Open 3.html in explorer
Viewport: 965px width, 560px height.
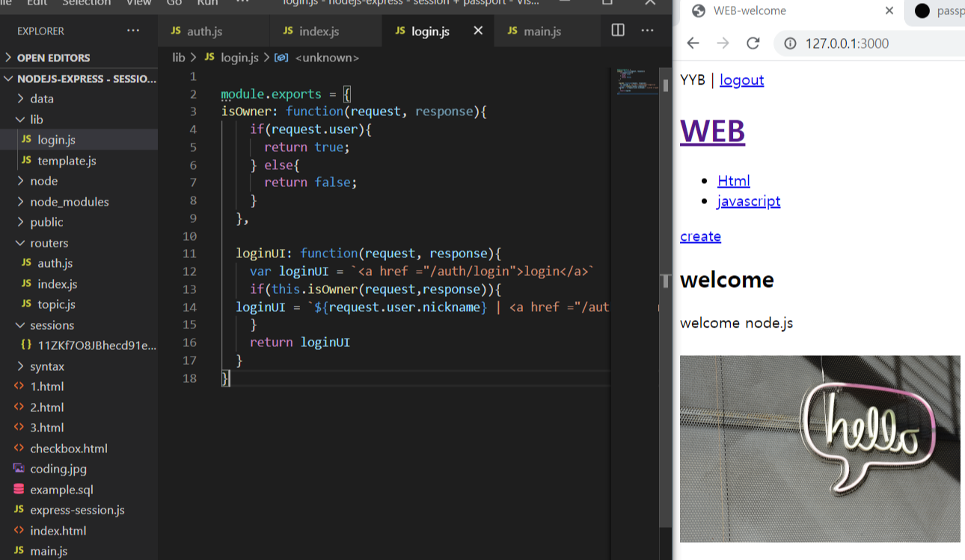tap(46, 428)
